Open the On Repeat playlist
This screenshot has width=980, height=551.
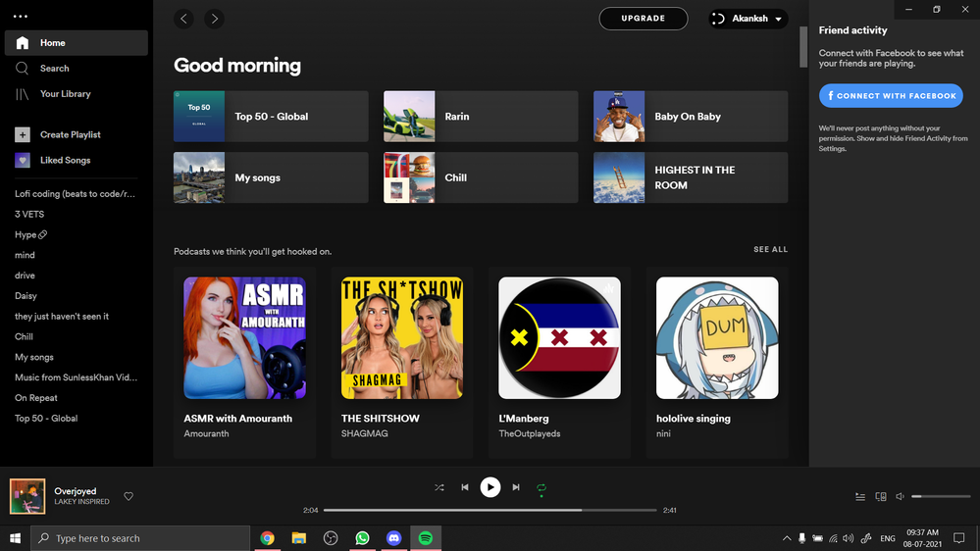[36, 398]
